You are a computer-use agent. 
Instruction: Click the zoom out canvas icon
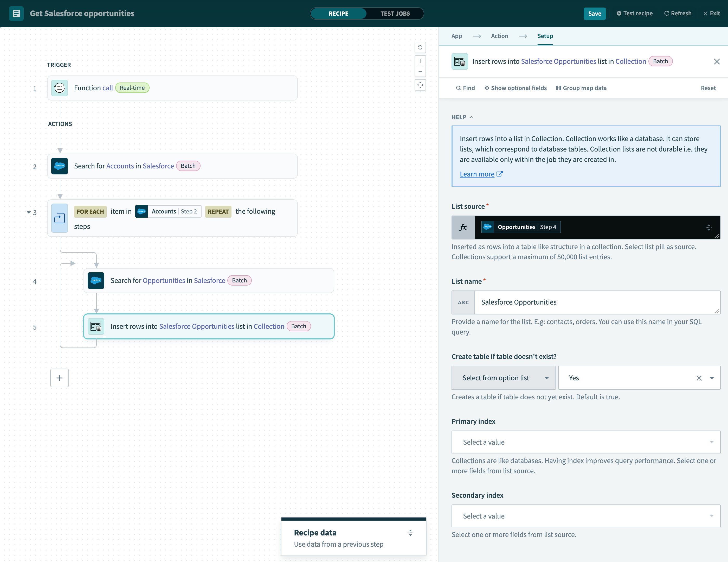(420, 71)
